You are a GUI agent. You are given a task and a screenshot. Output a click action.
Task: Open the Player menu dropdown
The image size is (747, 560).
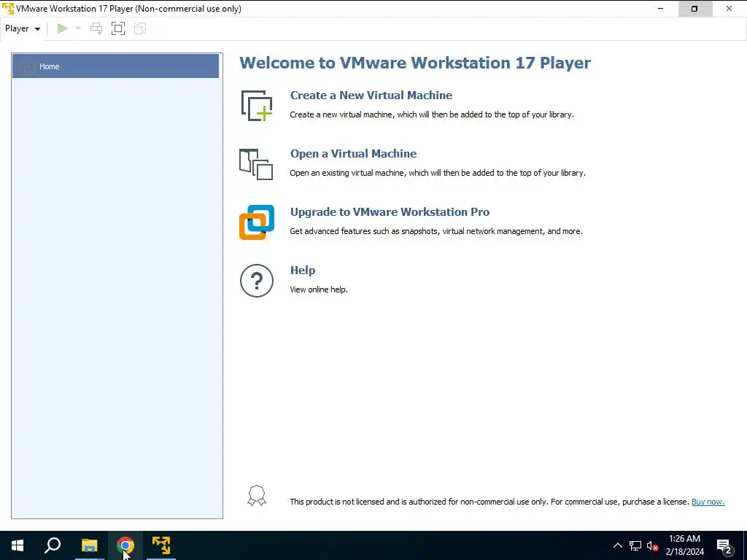pos(23,28)
